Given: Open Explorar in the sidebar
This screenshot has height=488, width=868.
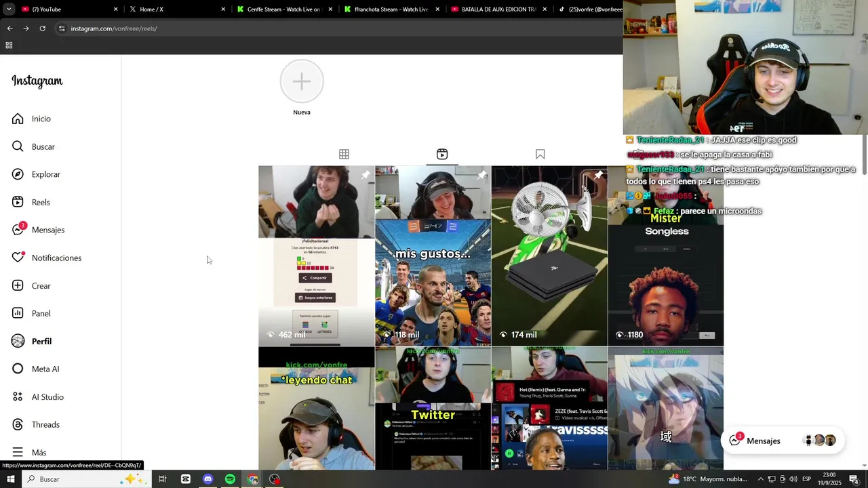Looking at the screenshot, I should click(37, 174).
